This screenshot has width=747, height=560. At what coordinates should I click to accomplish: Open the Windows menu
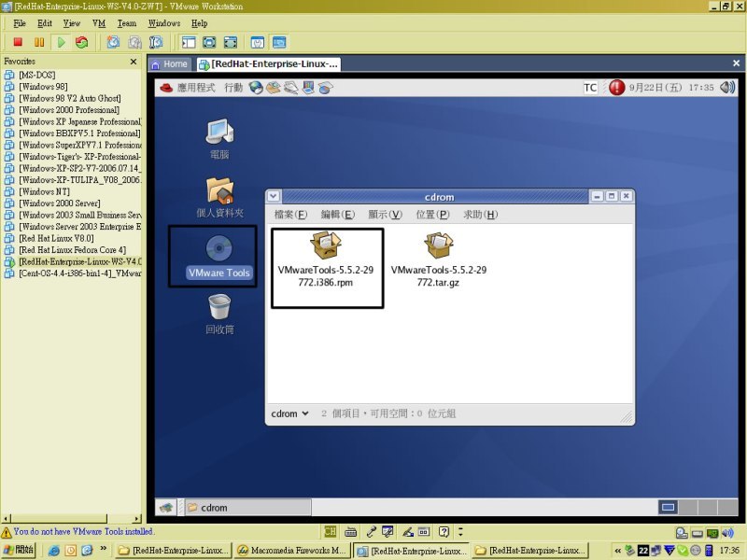tap(164, 23)
